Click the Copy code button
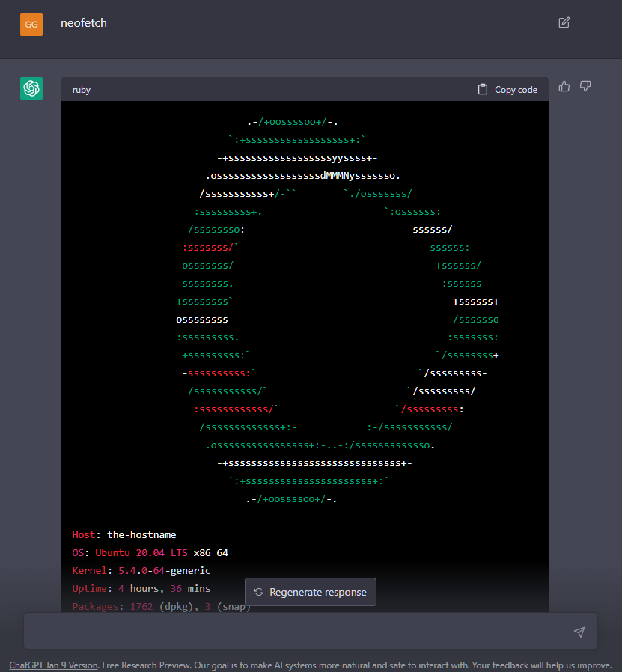This screenshot has width=622, height=672. click(x=507, y=90)
